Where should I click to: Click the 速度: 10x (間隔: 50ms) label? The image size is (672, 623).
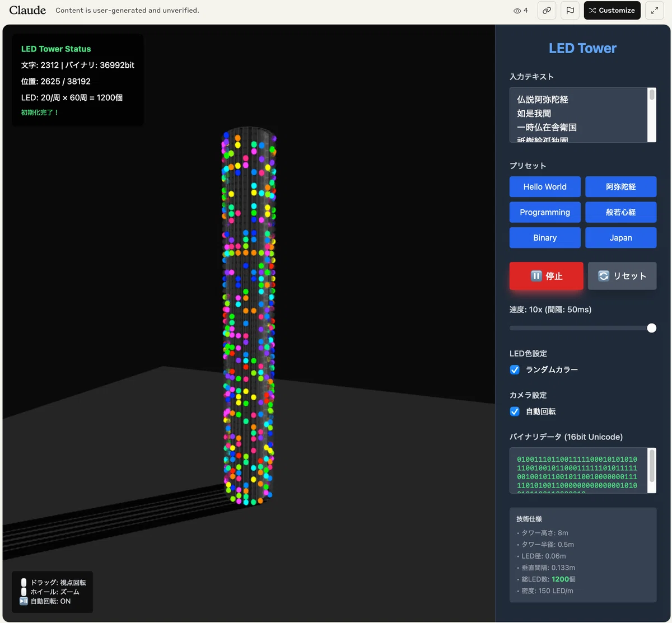[x=550, y=310]
